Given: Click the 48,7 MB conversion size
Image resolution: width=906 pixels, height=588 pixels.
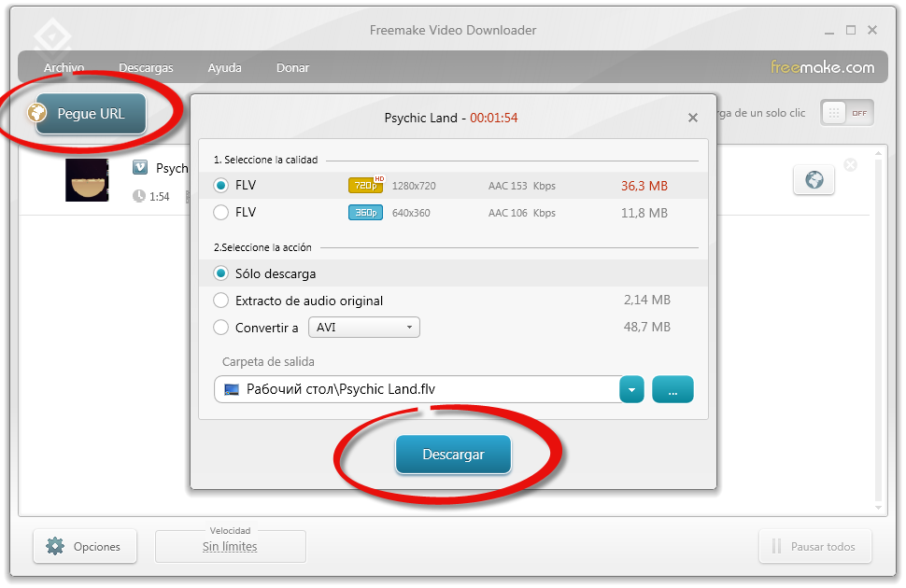Looking at the screenshot, I should coord(647,327).
